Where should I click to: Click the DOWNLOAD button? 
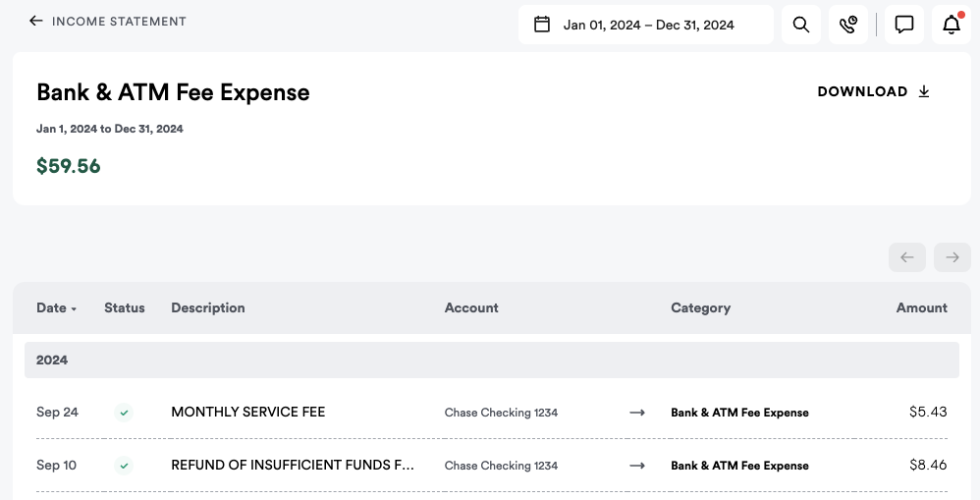tap(862, 91)
